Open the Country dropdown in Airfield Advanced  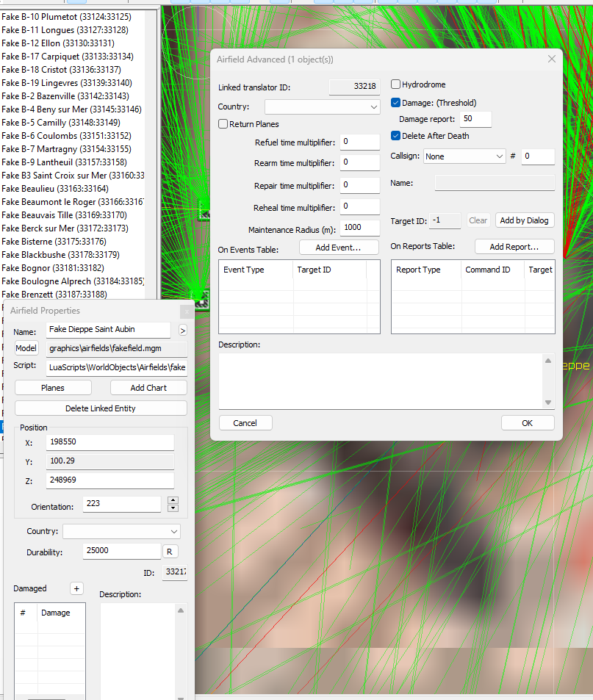[x=322, y=107]
